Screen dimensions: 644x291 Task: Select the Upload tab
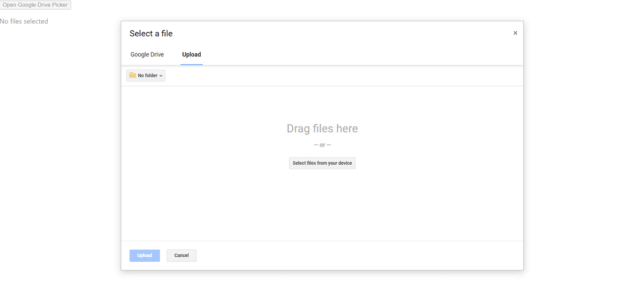pyautogui.click(x=191, y=54)
